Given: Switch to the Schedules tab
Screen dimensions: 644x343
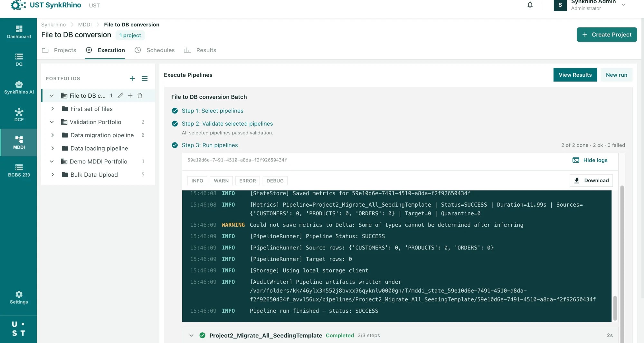Looking at the screenshot, I should point(155,50).
